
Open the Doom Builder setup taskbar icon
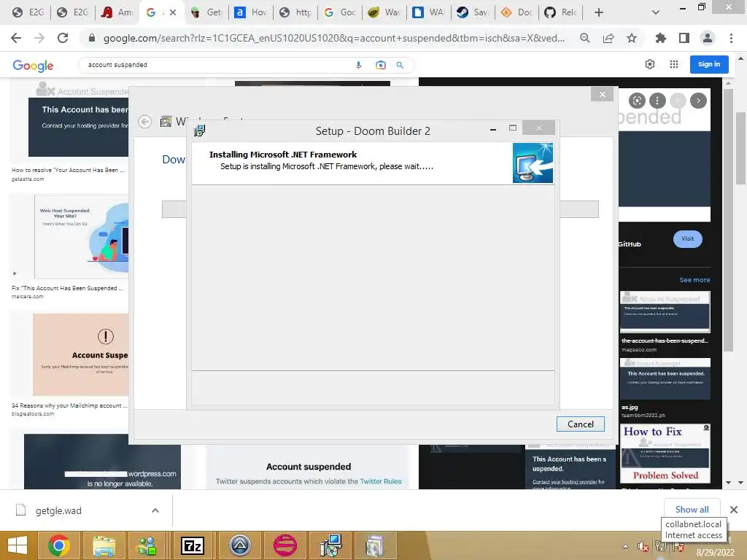tap(330, 545)
